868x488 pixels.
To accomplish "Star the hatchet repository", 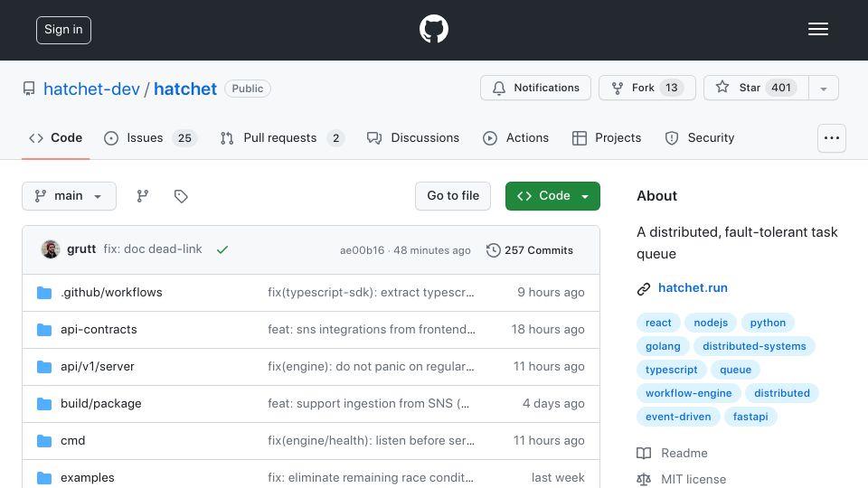I will 756,88.
